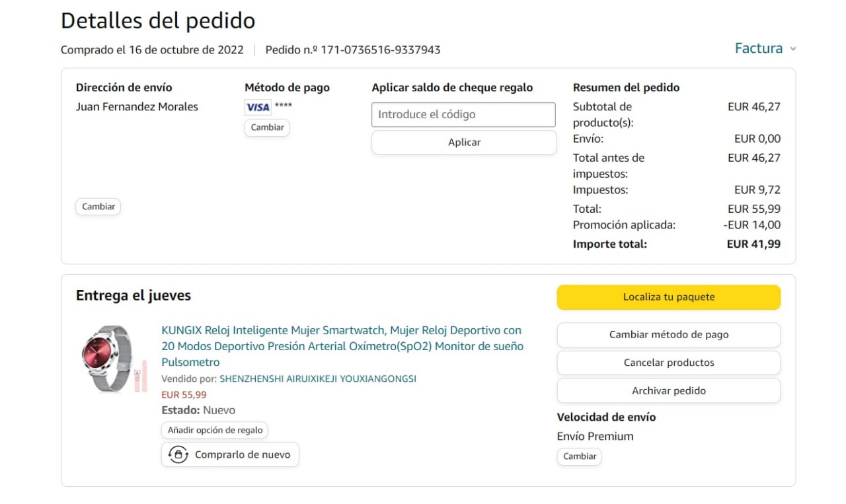This screenshot has height=504, width=846.
Task: Click the yellow Localiza tu paquete button
Action: [x=668, y=297]
